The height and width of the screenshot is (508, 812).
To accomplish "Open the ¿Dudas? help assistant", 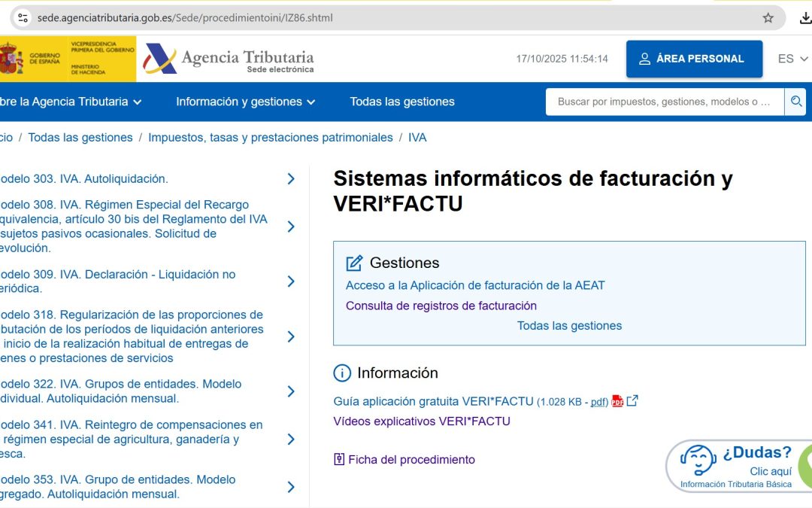I will [737, 466].
